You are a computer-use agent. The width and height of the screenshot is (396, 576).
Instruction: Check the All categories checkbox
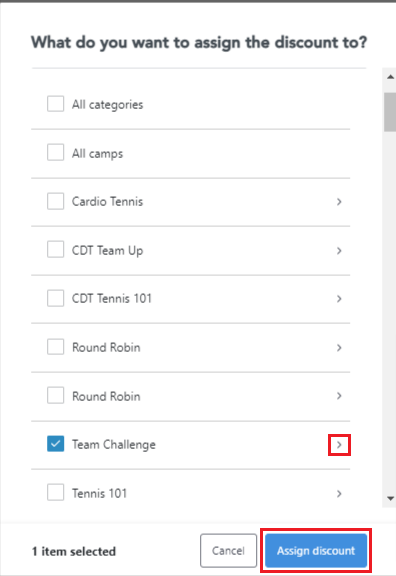pos(55,104)
